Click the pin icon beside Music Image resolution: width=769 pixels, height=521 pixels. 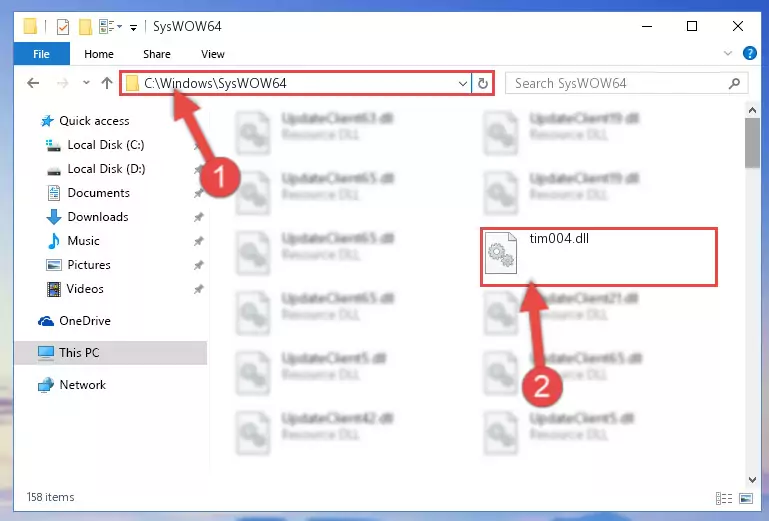pos(198,241)
